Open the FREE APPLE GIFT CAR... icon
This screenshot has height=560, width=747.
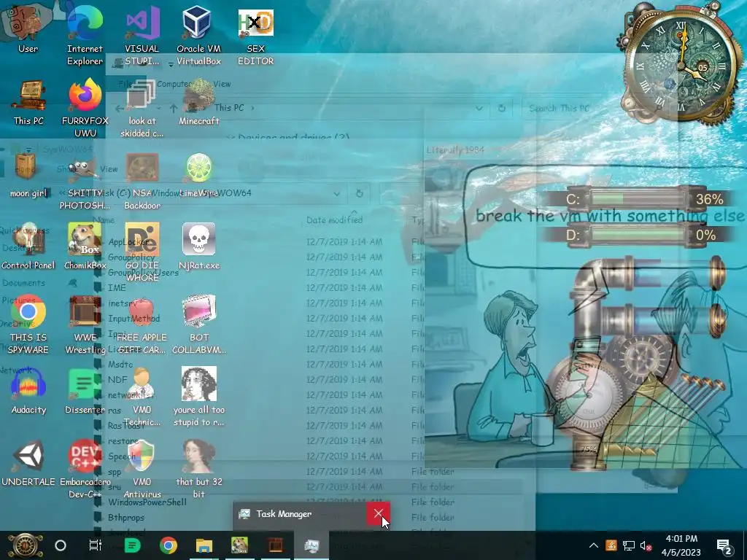[x=142, y=324]
